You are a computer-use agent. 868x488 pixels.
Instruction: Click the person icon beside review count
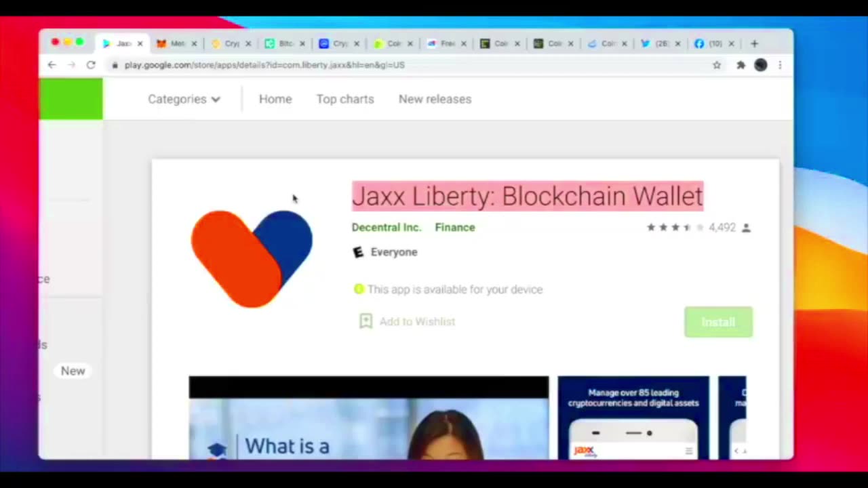tap(746, 228)
